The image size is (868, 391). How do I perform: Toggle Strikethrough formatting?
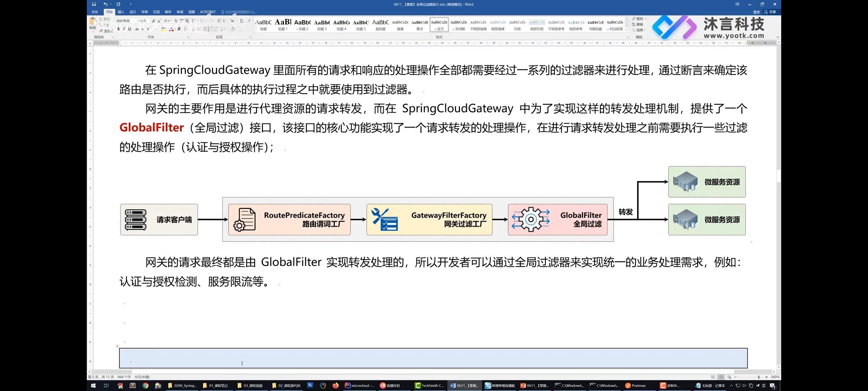(137, 29)
